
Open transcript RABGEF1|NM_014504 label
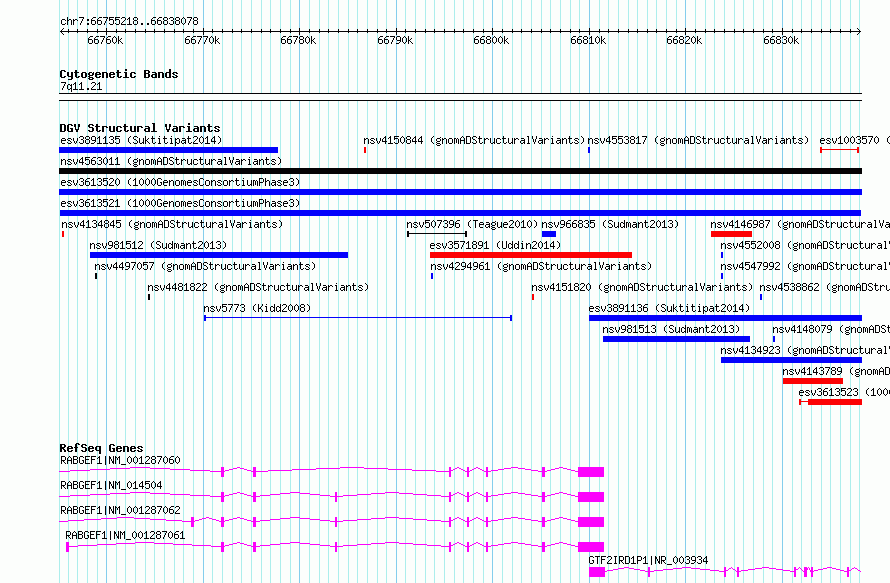[111, 485]
